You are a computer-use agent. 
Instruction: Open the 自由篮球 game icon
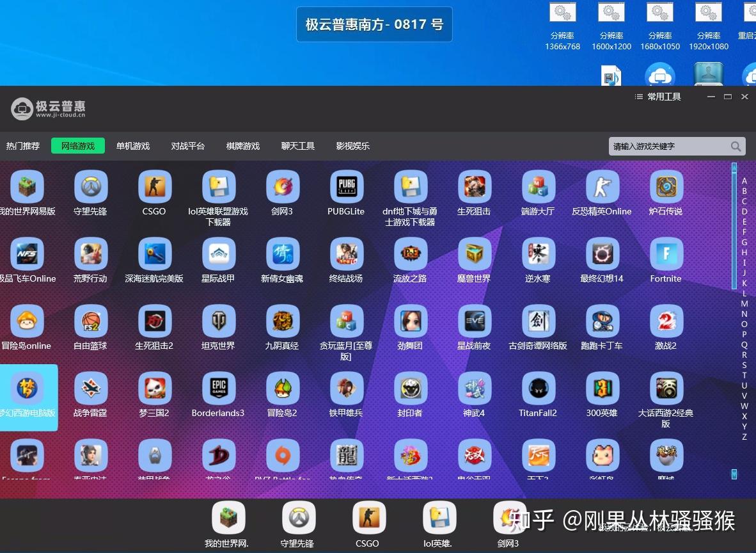pyautogui.click(x=91, y=321)
